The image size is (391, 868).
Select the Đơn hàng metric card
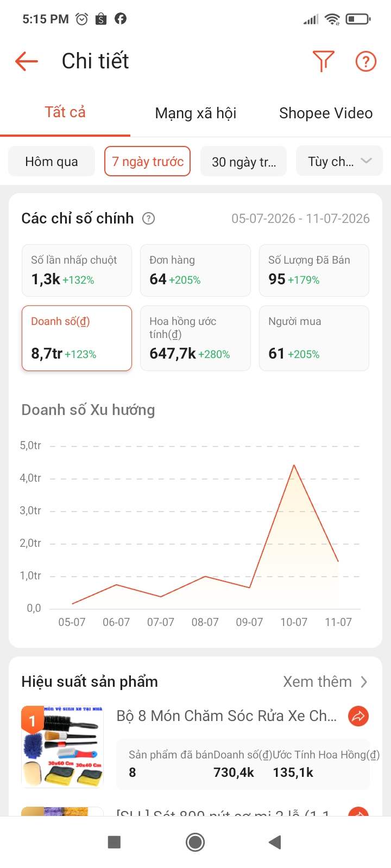[x=195, y=270]
